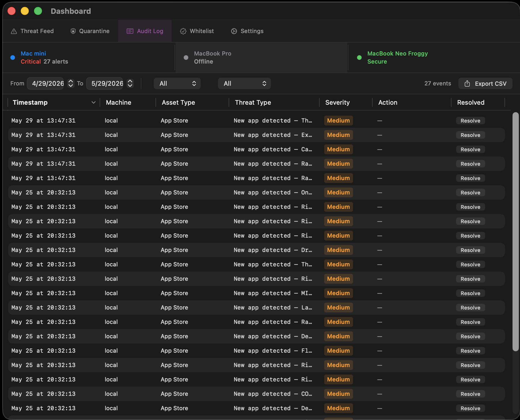Click the vertical scrollbar of the event table
Viewport: 520px width, 420px height.
[516, 232]
